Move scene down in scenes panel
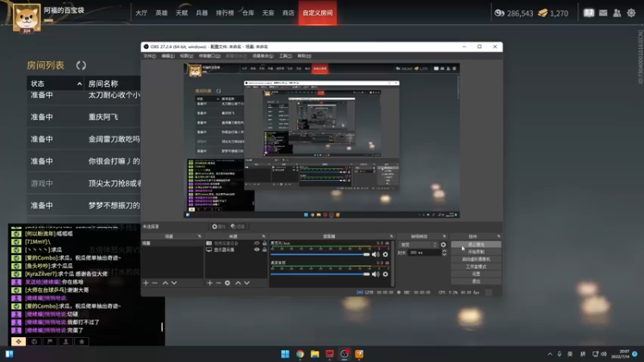Screen dimensions: 644x362 tap(174, 283)
